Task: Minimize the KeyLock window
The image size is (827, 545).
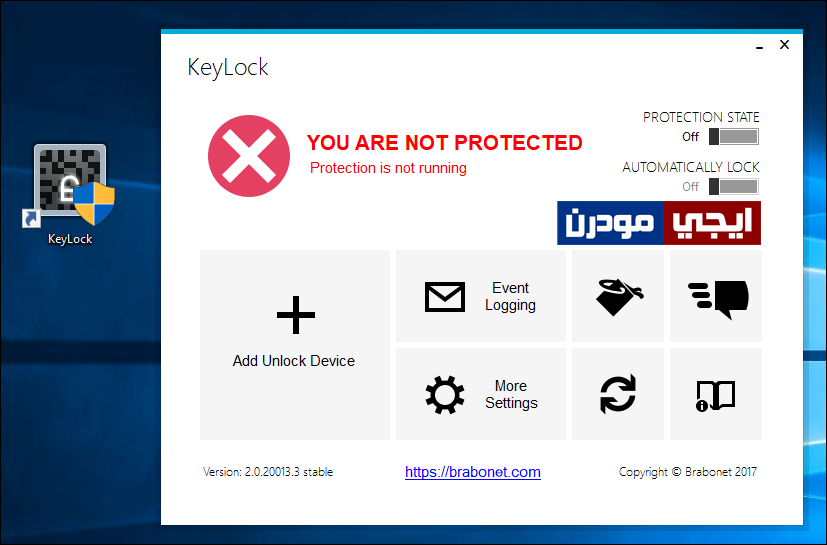Action: tap(759, 47)
